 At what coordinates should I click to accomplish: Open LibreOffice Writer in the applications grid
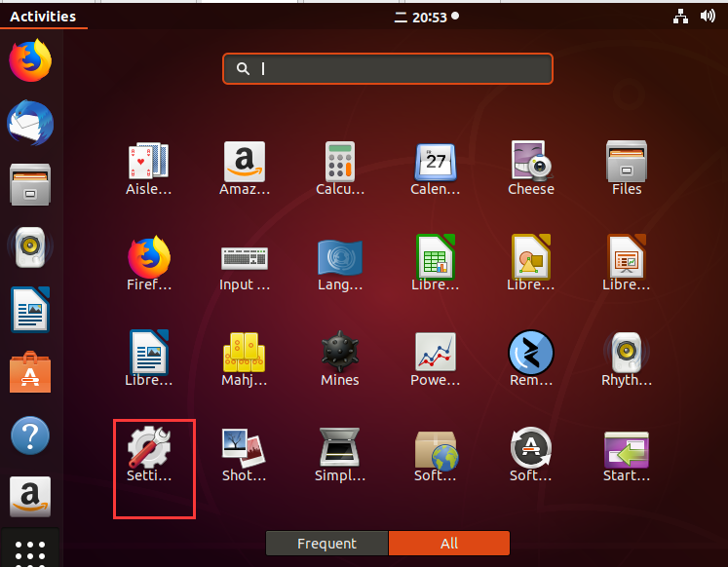coord(149,359)
